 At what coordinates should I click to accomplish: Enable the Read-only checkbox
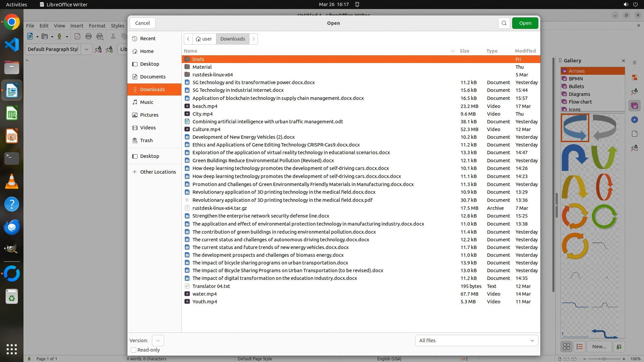pos(133,350)
